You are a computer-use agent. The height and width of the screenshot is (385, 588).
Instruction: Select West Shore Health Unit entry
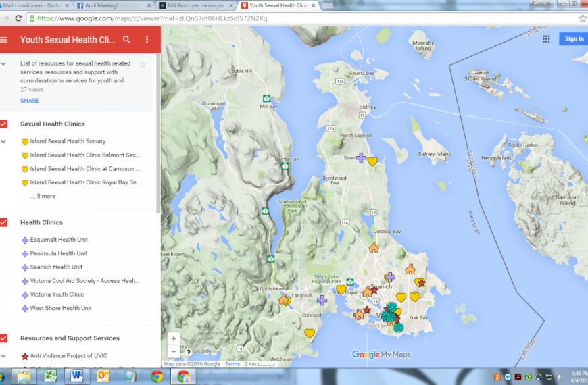coord(57,308)
